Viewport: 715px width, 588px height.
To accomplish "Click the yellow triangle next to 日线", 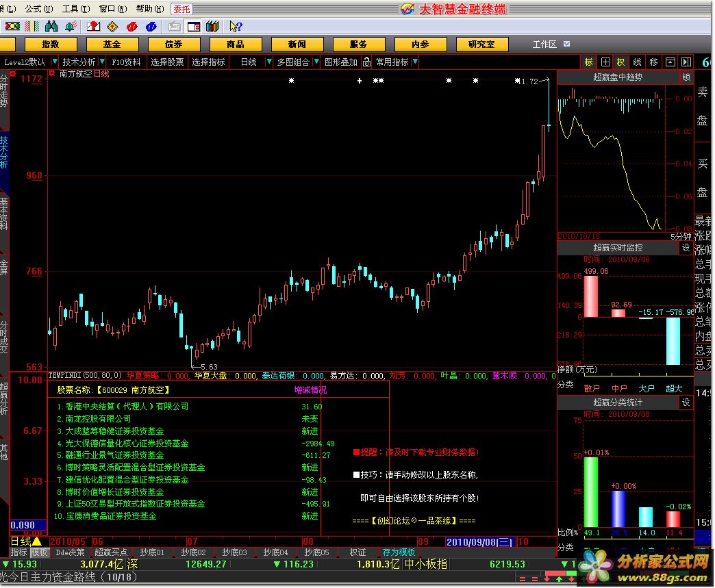I will click(x=36, y=541).
